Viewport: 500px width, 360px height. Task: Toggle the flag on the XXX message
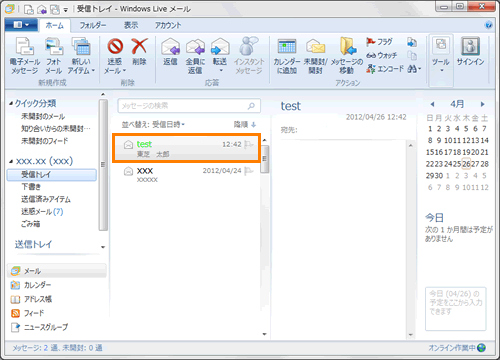pyautogui.click(x=249, y=171)
